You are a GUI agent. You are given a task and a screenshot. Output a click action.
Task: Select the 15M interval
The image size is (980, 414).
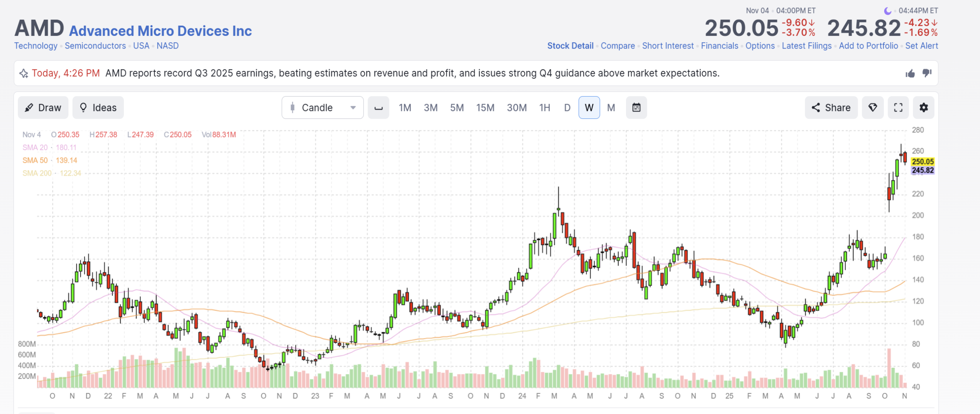click(485, 107)
